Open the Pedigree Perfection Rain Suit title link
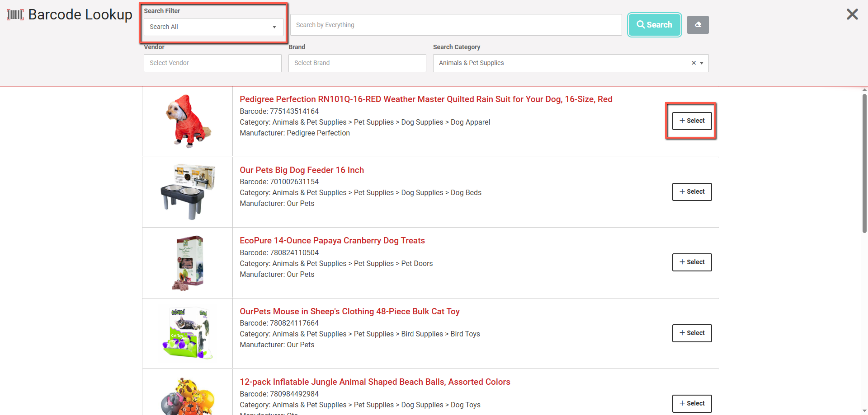The height and width of the screenshot is (415, 868). [426, 99]
